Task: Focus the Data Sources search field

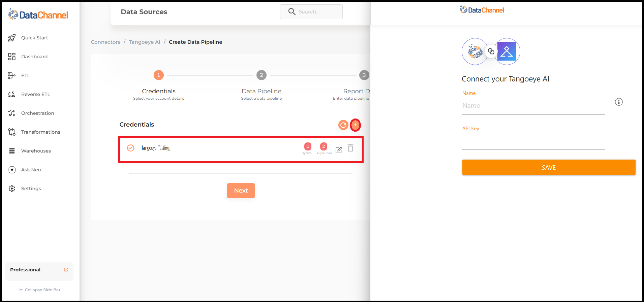Action: pyautogui.click(x=311, y=12)
